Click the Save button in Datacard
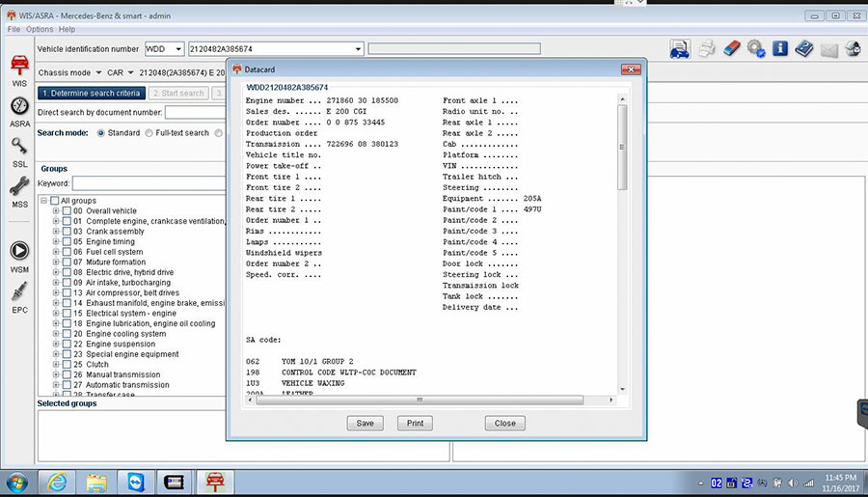This screenshot has width=868, height=497. tap(366, 423)
